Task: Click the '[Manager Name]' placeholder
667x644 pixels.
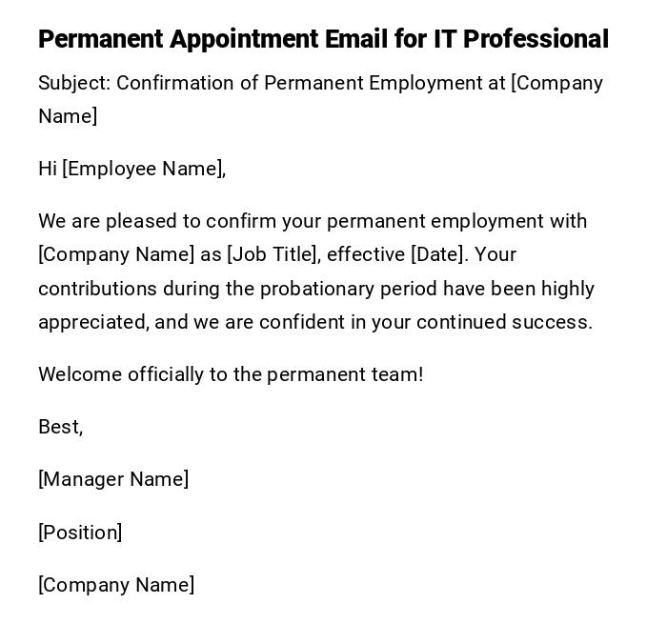Action: click(x=113, y=479)
